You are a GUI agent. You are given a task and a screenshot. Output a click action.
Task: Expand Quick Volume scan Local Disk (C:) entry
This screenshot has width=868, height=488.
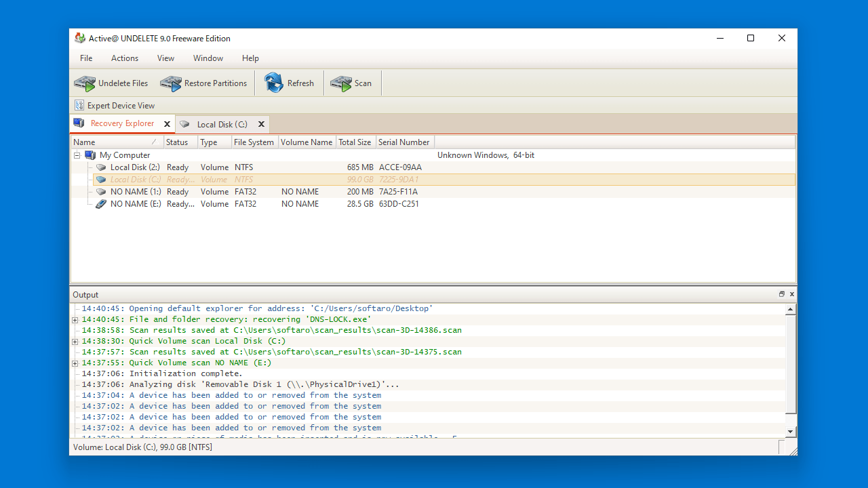(75, 341)
